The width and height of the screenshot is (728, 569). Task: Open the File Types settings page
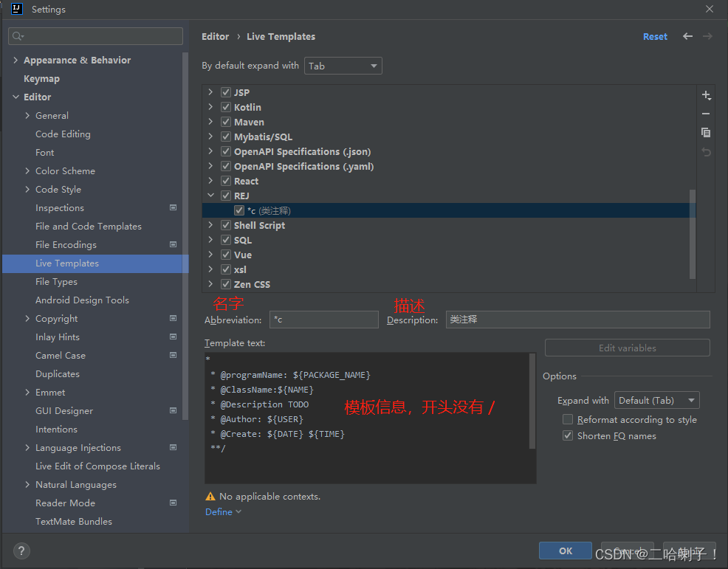pyautogui.click(x=56, y=282)
